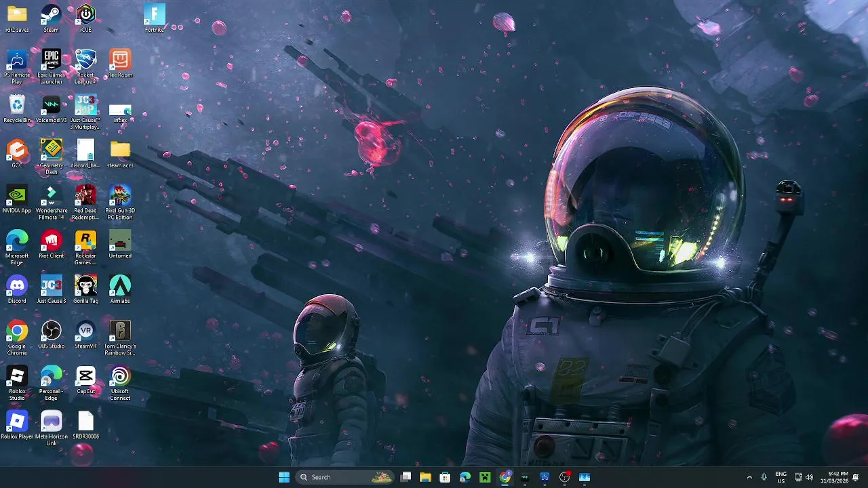The image size is (868, 488).
Task: Select the Meta Horizon Link shortcut
Action: coord(51,428)
